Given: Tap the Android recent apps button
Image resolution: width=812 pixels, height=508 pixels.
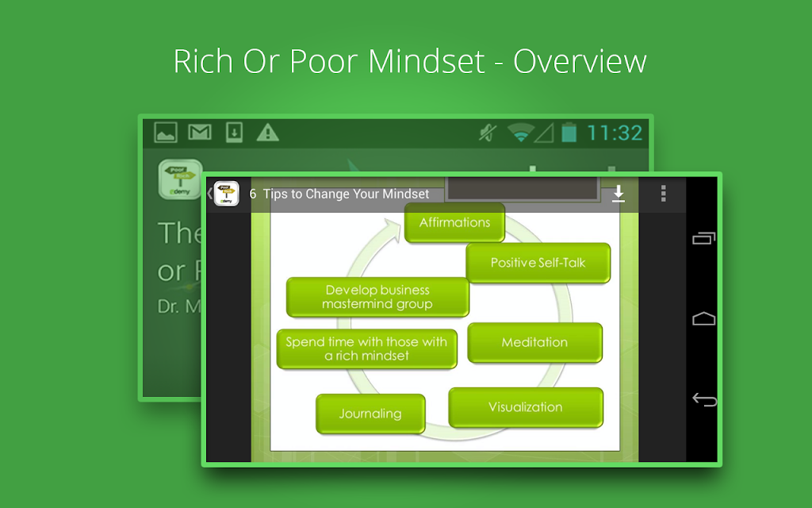Looking at the screenshot, I should pyautogui.click(x=704, y=238).
